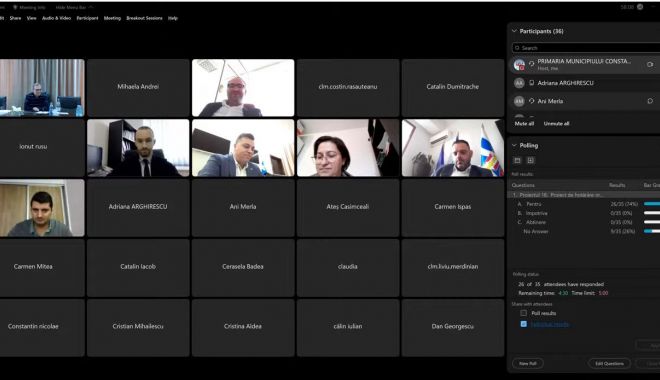
Task: Click the AM avatar of Ani Merla
Action: coord(519,101)
